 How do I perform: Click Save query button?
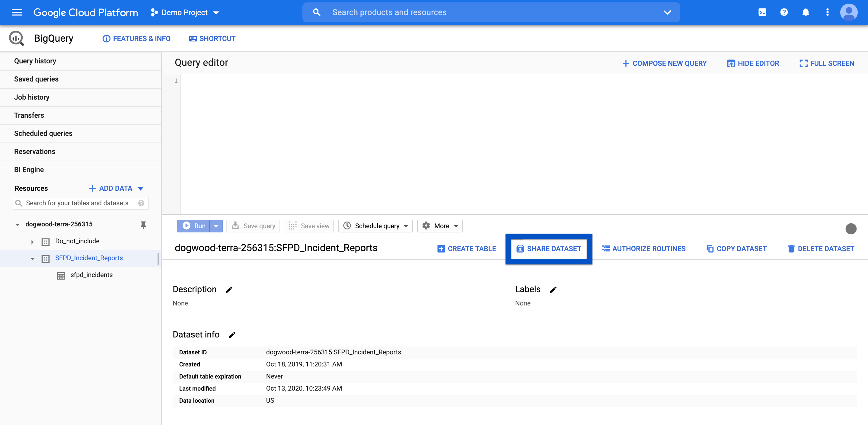[x=254, y=226]
